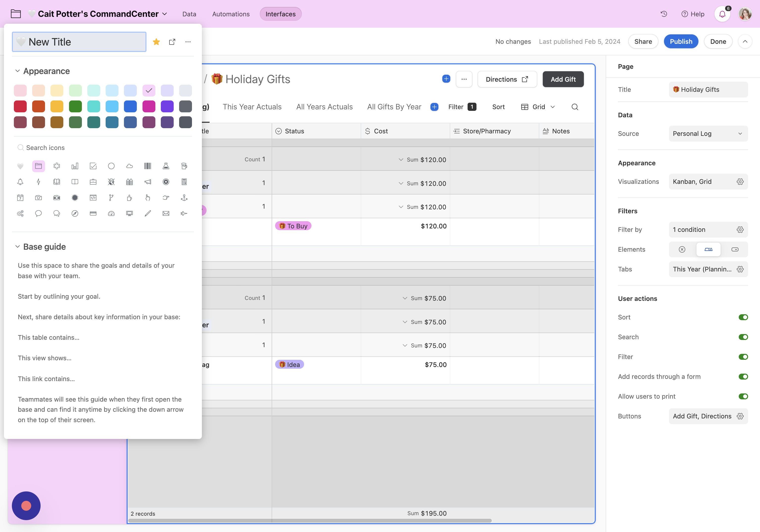The image size is (760, 532).
Task: Disable the Allow users to print switch
Action: [743, 396]
